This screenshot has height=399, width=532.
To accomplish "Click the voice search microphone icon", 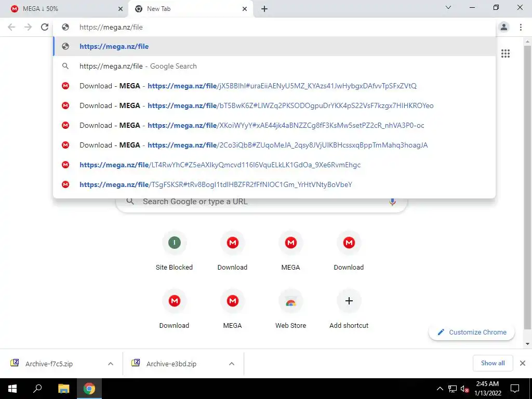I will click(x=392, y=202).
